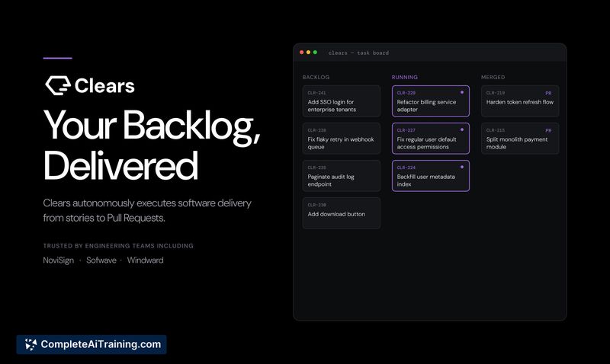Screen dimensions: 610x364
Task: Click the CLR-241 ticket ID label
Action: coord(316,93)
